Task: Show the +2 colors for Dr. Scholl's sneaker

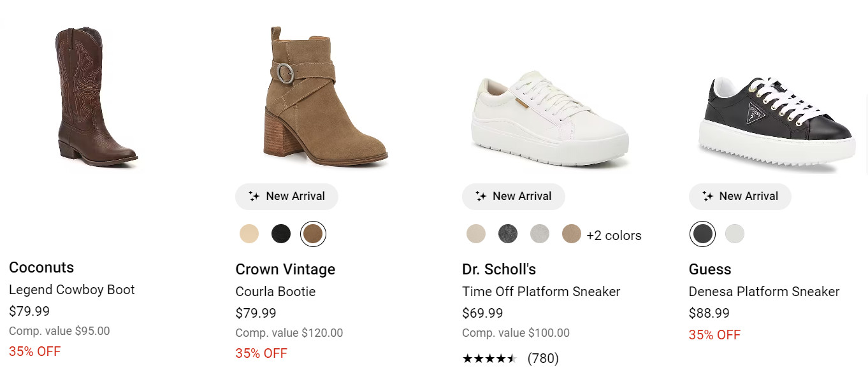Action: pos(614,236)
